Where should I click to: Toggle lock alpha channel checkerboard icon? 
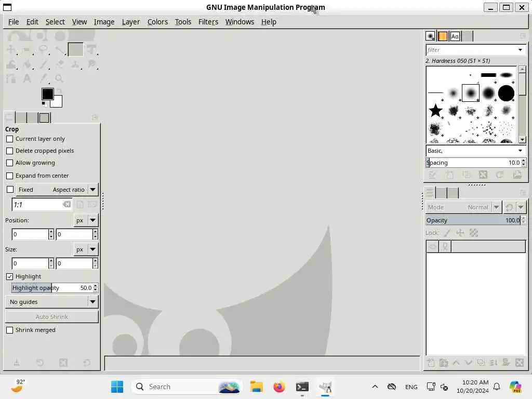coord(474,233)
